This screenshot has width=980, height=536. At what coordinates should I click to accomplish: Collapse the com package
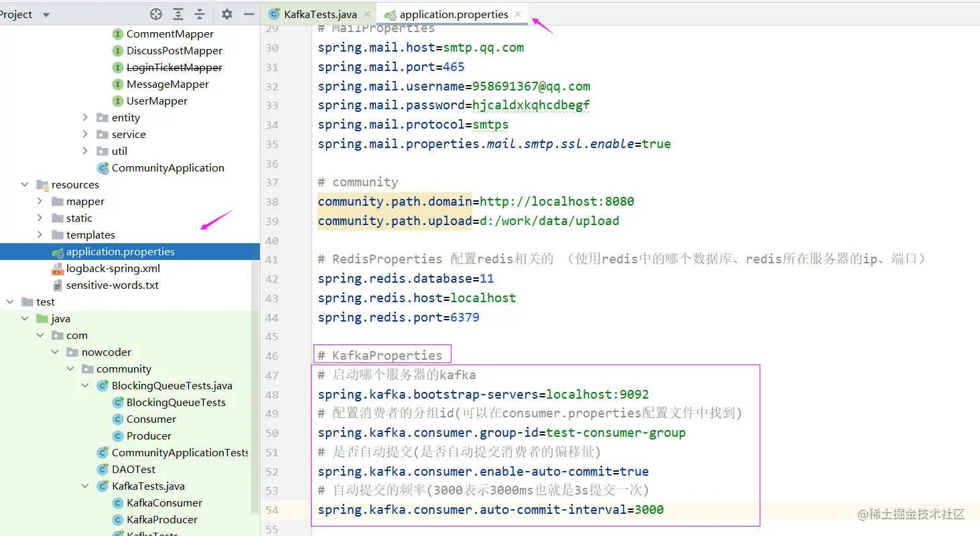tap(40, 335)
